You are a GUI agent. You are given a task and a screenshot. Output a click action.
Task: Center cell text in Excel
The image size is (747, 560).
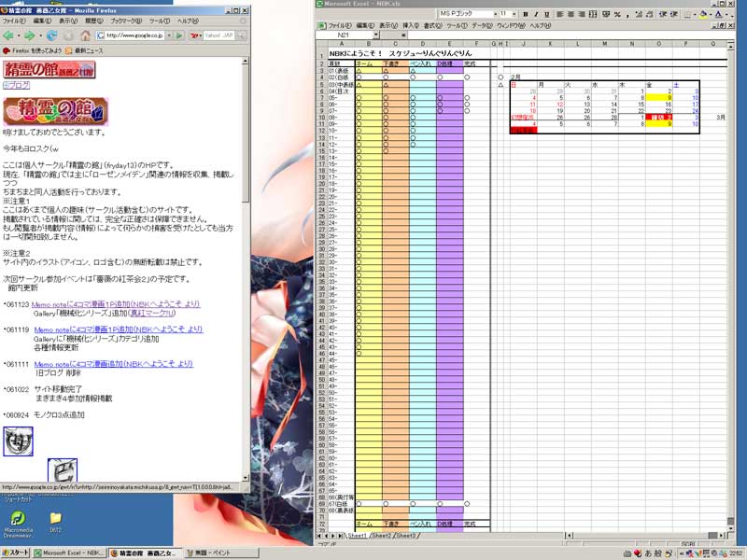click(x=571, y=14)
